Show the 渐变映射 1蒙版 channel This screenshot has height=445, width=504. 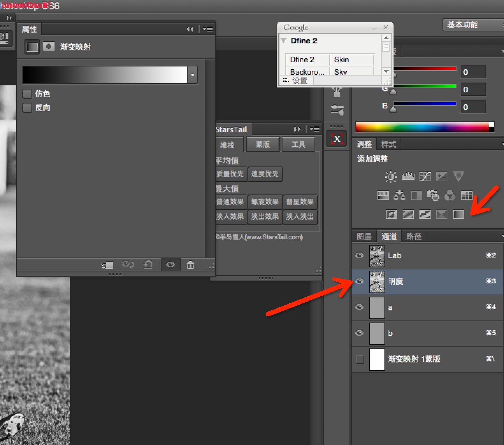click(360, 359)
